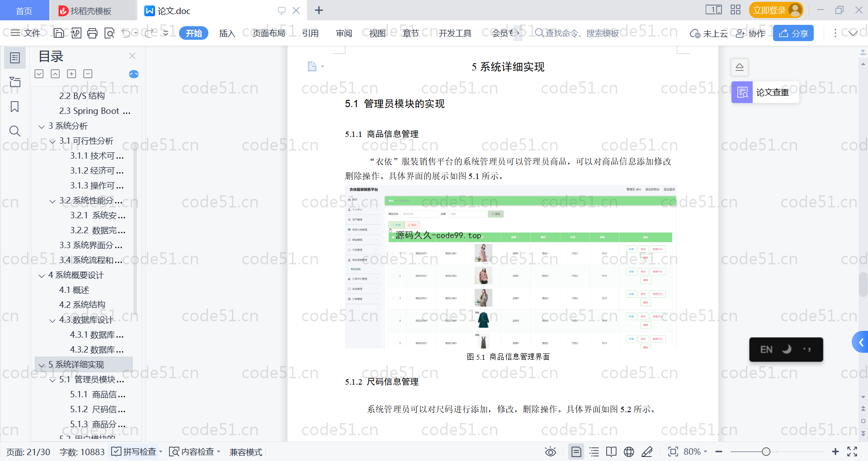Open Print Preview icon
Image resolution: width=868 pixels, height=461 pixels.
pos(109,33)
